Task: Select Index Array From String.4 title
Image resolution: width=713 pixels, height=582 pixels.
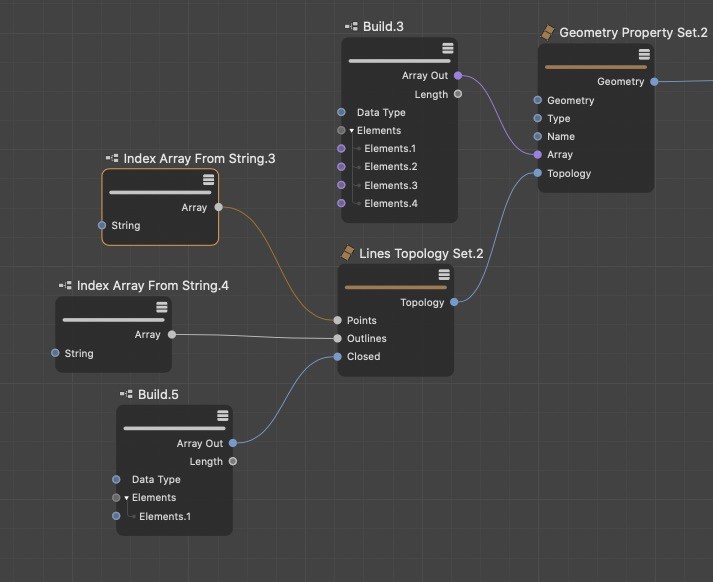Action: click(x=153, y=286)
